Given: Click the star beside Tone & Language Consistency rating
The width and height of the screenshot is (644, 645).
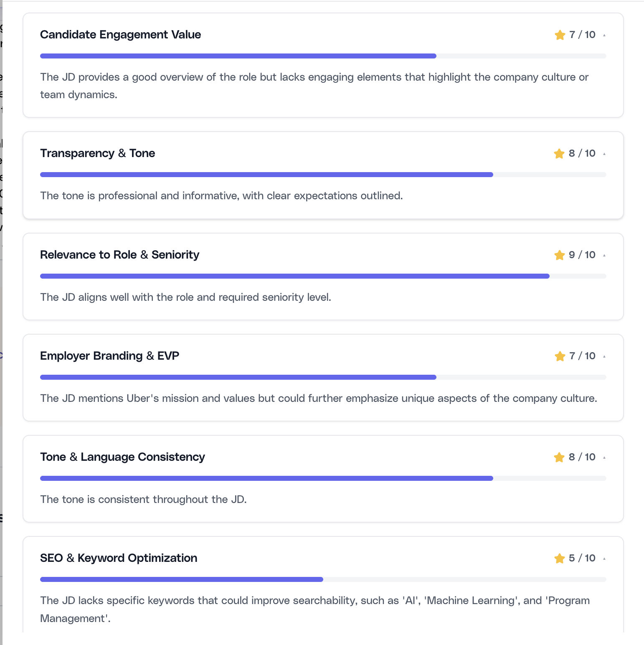Looking at the screenshot, I should pyautogui.click(x=560, y=457).
